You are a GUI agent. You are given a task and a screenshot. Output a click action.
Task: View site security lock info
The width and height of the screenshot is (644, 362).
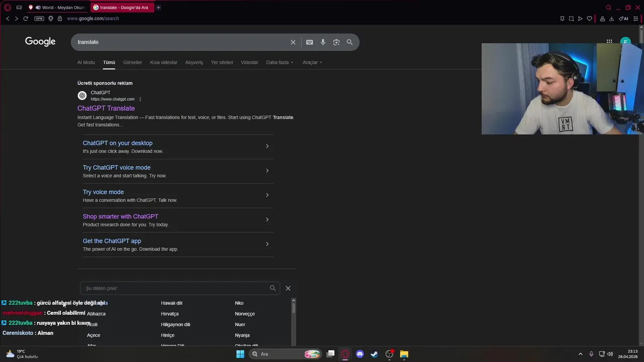tap(60, 19)
